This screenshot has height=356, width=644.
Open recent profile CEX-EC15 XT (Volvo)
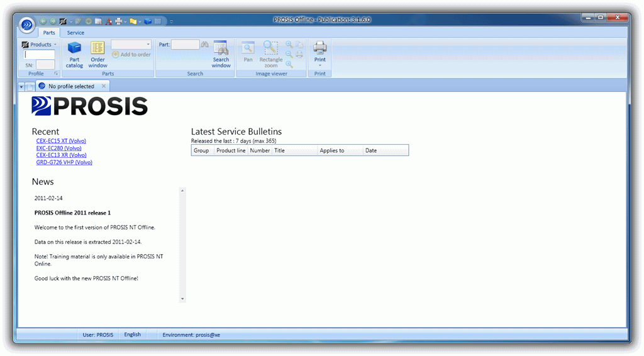click(x=61, y=141)
